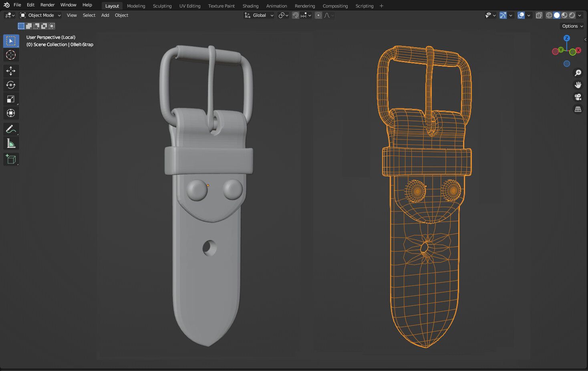Select the Scale tool

[11, 99]
